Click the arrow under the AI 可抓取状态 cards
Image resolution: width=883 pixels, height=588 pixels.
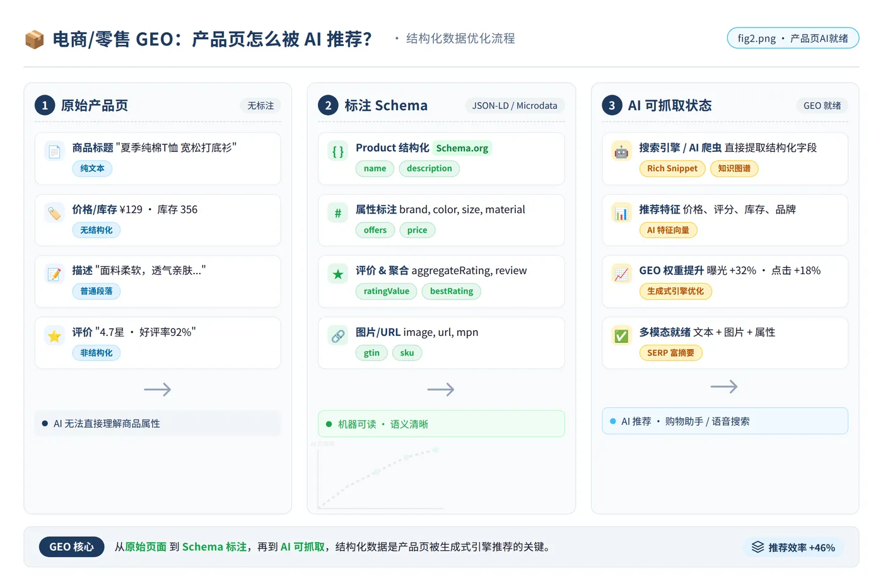click(724, 386)
